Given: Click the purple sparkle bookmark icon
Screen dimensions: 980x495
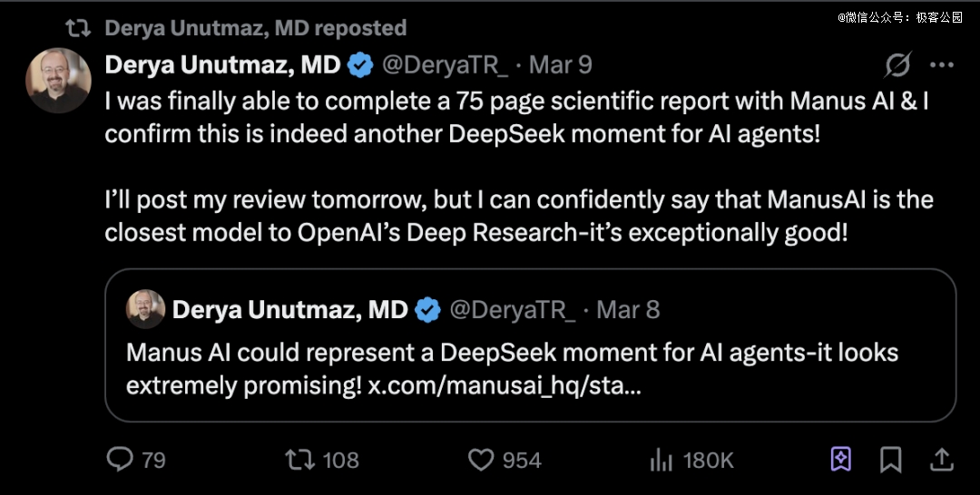Looking at the screenshot, I should (840, 460).
